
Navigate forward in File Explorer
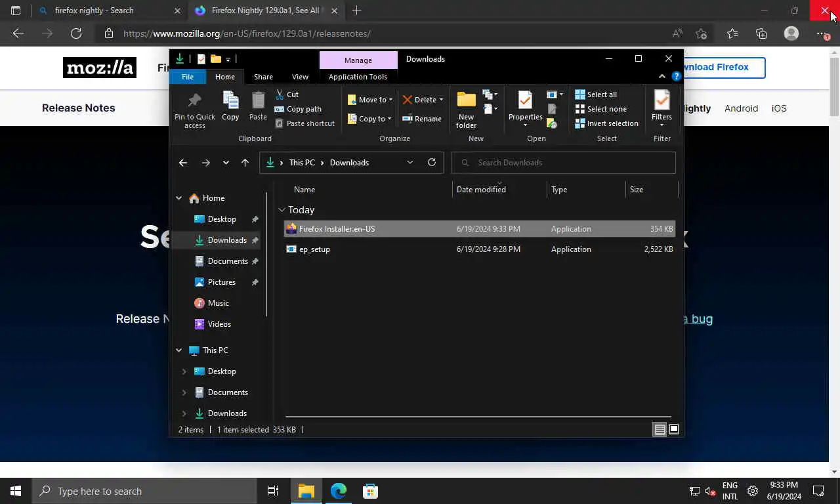206,163
